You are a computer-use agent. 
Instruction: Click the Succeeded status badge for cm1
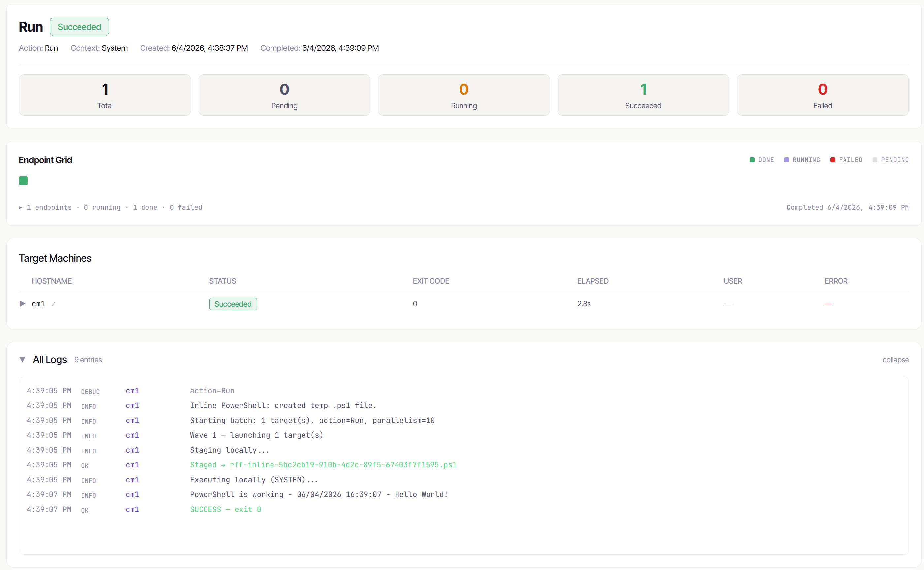pos(233,304)
